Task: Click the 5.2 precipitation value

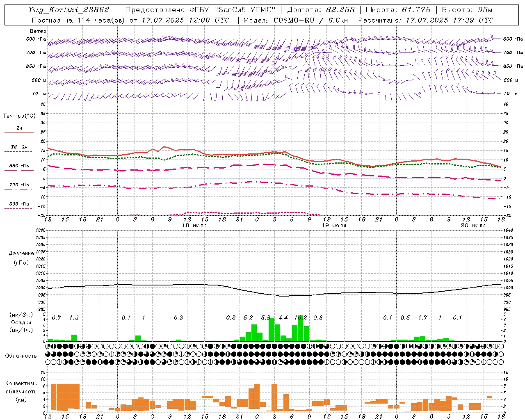Action: [x=248, y=318]
